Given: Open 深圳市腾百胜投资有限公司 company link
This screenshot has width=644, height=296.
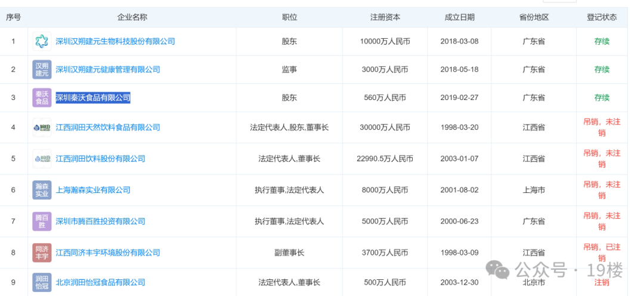Looking at the screenshot, I should 100,222.
